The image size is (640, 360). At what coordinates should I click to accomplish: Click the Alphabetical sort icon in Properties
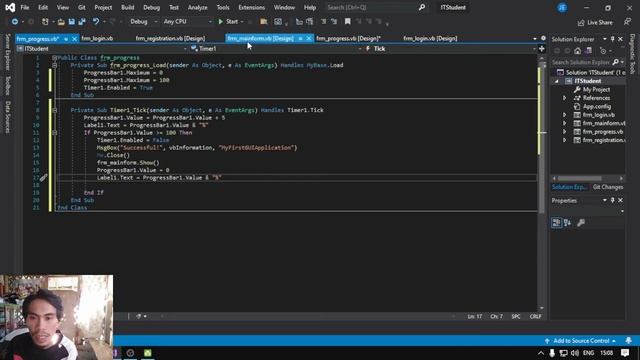point(567,222)
